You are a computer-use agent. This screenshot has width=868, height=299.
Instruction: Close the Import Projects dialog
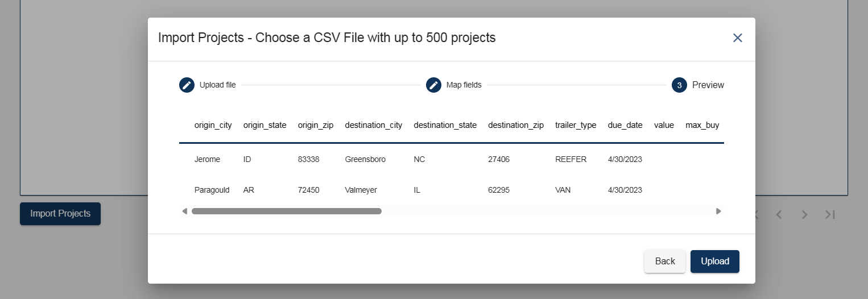point(737,38)
